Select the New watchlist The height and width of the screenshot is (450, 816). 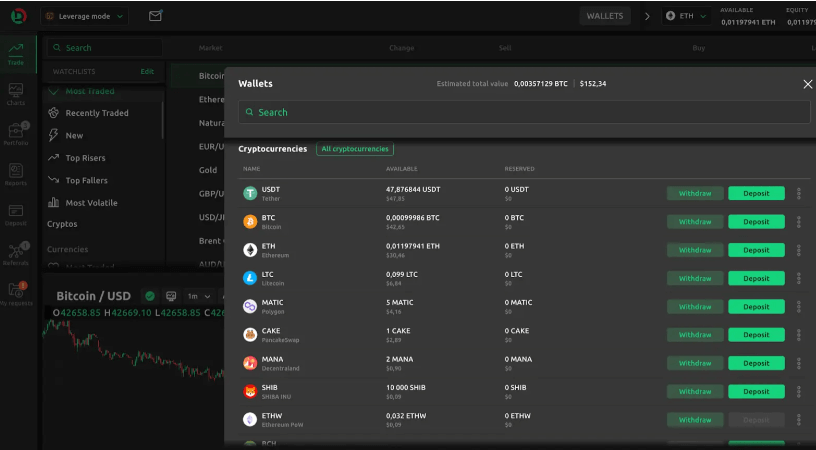pos(74,135)
